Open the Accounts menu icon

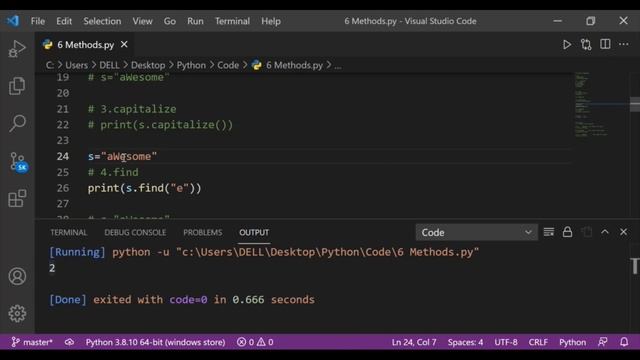(17, 276)
